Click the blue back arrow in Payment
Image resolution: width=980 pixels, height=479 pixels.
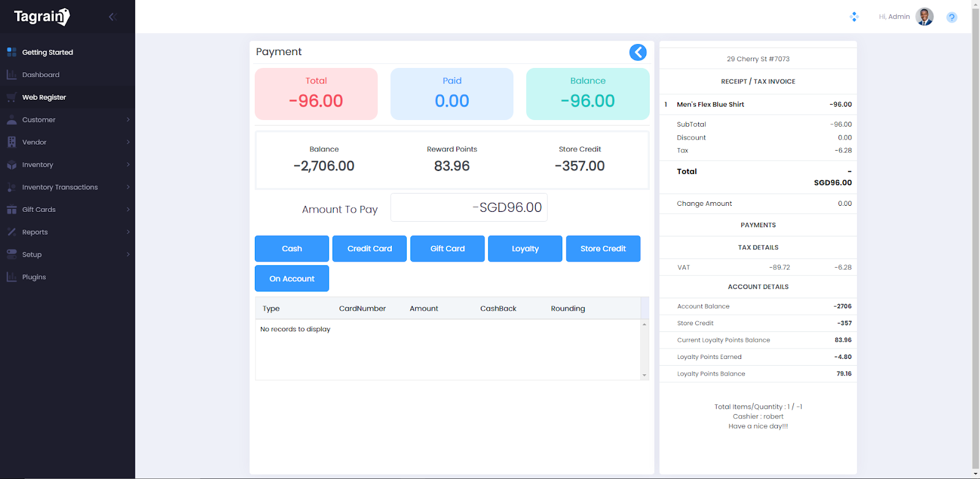pyautogui.click(x=638, y=52)
